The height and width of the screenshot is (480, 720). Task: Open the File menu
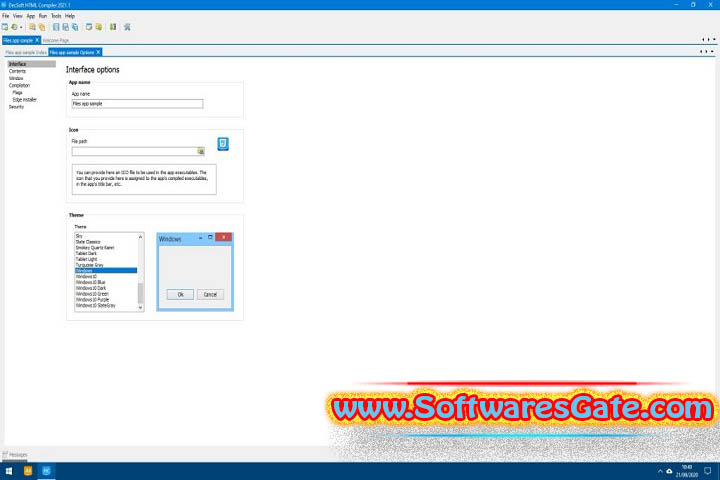tap(6, 16)
